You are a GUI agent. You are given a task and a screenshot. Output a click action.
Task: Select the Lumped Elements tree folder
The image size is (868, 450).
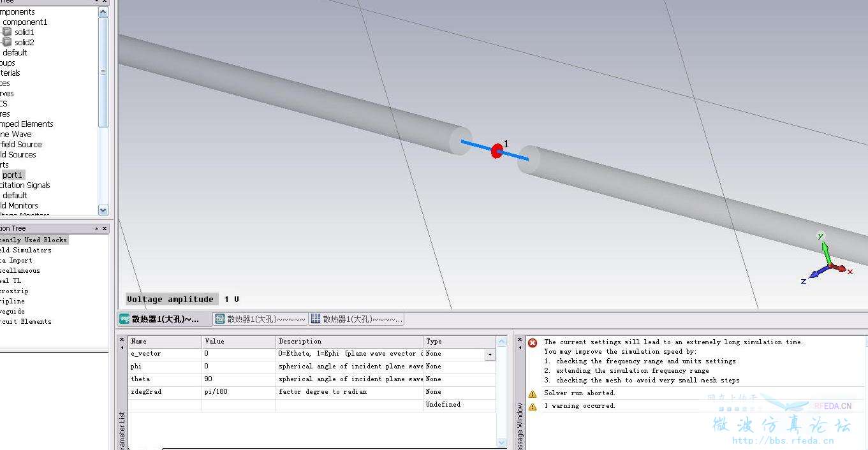(27, 124)
